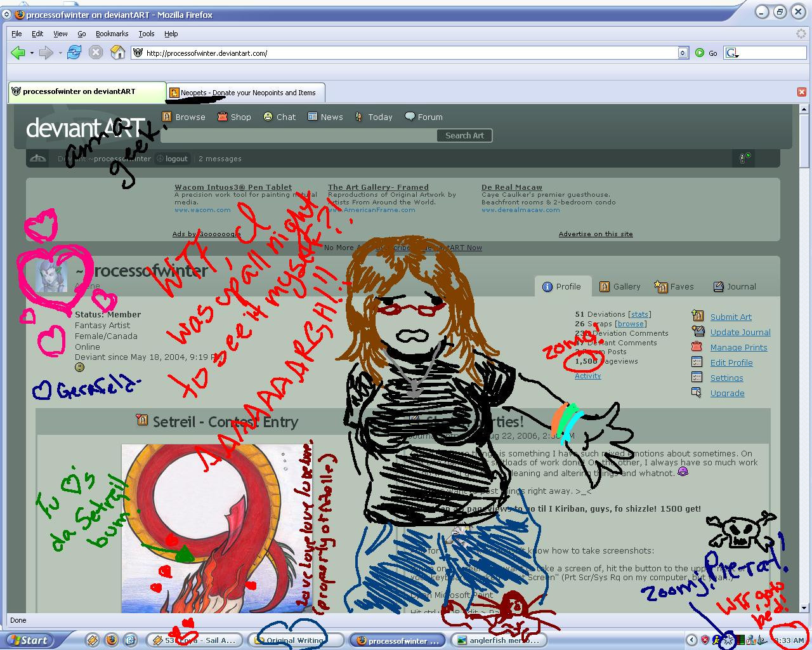This screenshot has height=650, width=812.
Task: Open The Art Gallery- Framed ad link
Action: click(378, 187)
